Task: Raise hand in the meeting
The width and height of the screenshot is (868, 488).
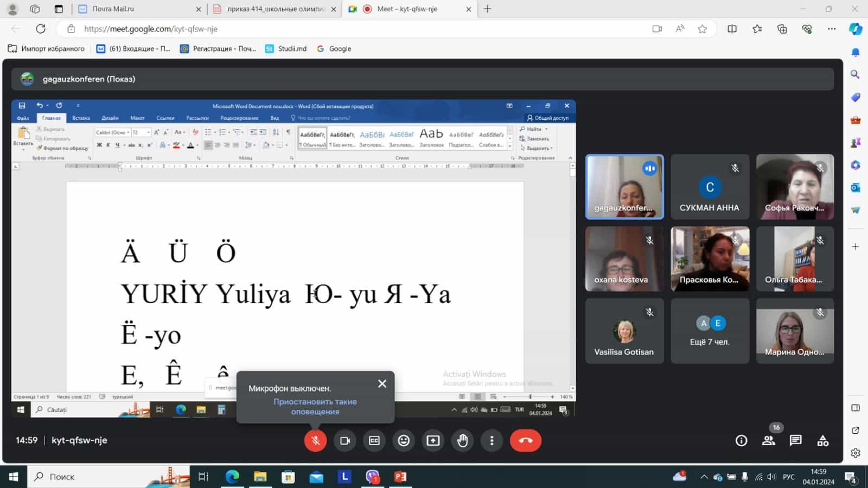Action: tap(462, 441)
